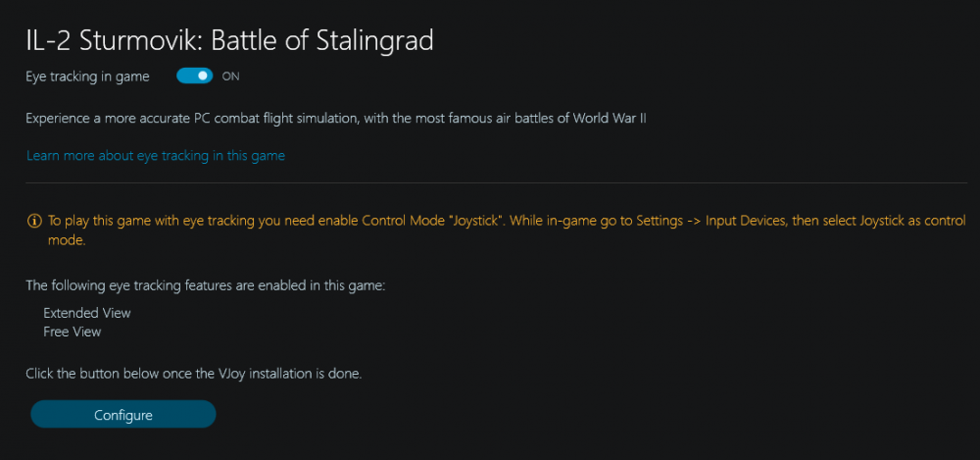This screenshot has height=460, width=980.
Task: Click the orange Control Mode warning message
Action: 294,221
